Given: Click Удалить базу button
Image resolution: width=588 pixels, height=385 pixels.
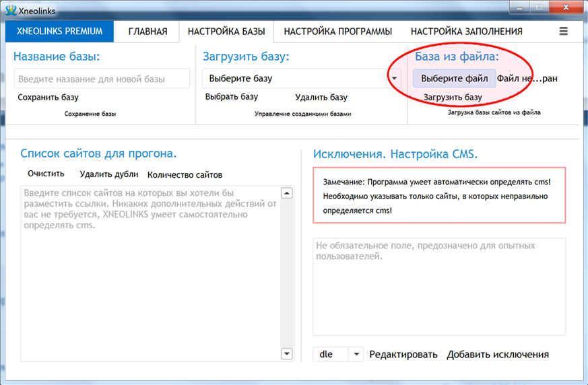Looking at the screenshot, I should pyautogui.click(x=321, y=97).
